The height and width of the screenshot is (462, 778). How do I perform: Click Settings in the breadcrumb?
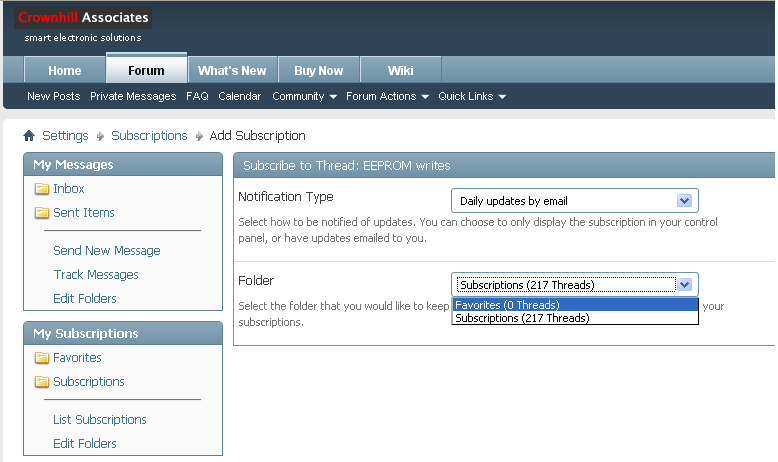pos(65,136)
